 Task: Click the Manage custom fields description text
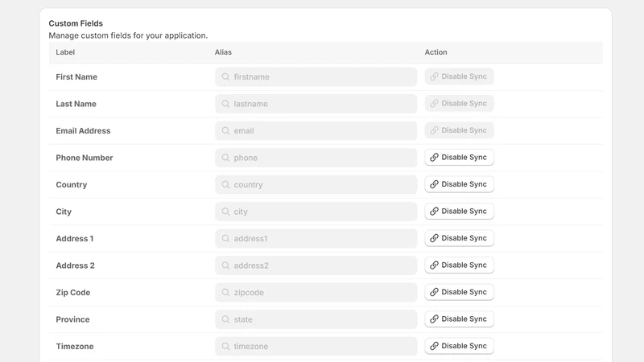coord(128,35)
